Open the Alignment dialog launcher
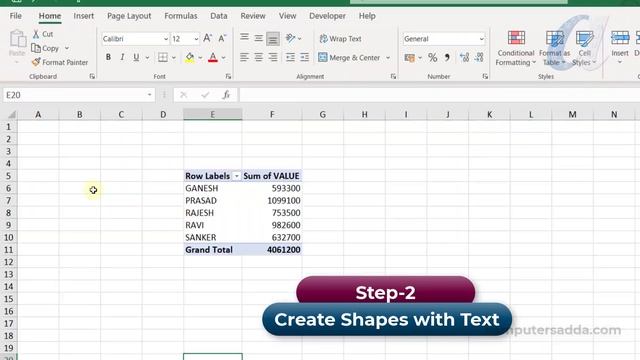 click(393, 76)
